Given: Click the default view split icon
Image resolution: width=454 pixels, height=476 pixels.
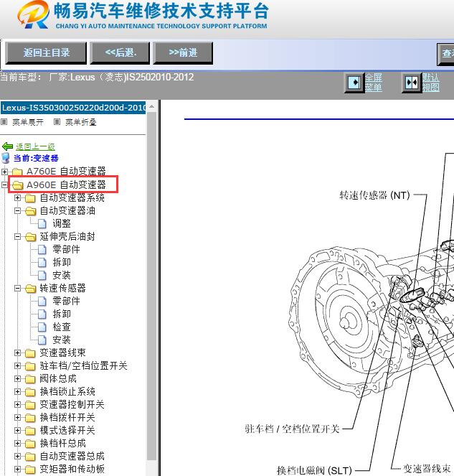Looking at the screenshot, I should coord(412,83).
